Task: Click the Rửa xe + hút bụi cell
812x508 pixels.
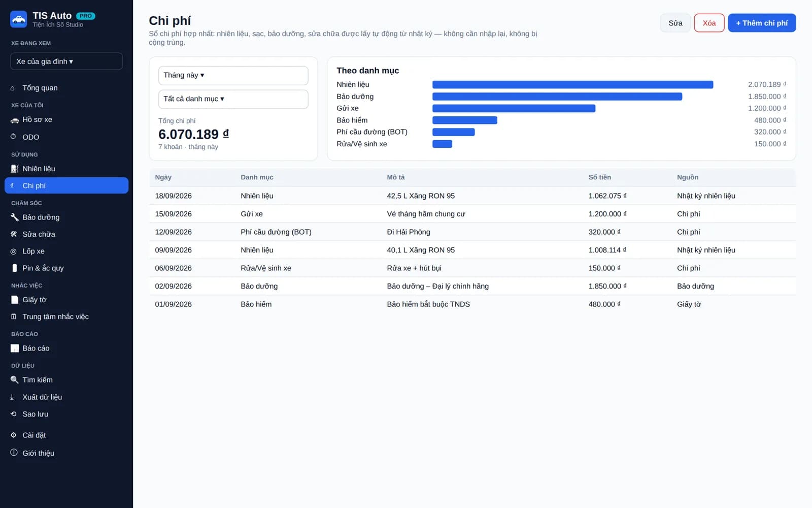Action: pyautogui.click(x=414, y=268)
